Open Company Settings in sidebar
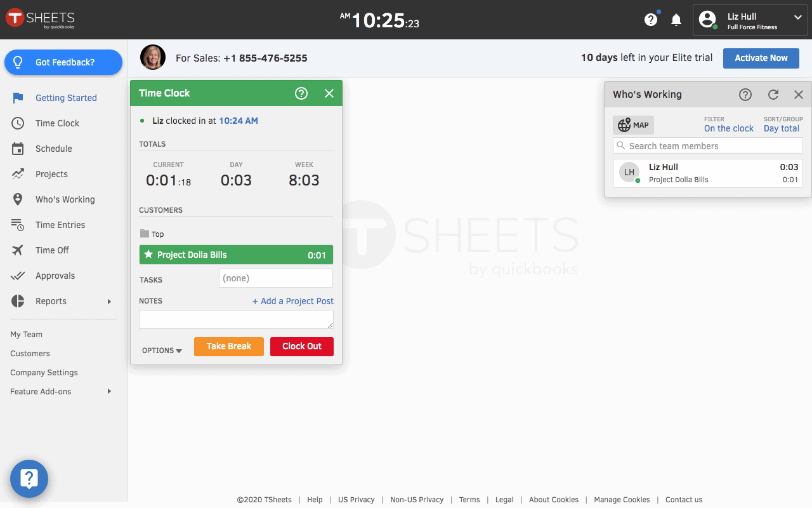This screenshot has width=812, height=508. click(x=44, y=373)
